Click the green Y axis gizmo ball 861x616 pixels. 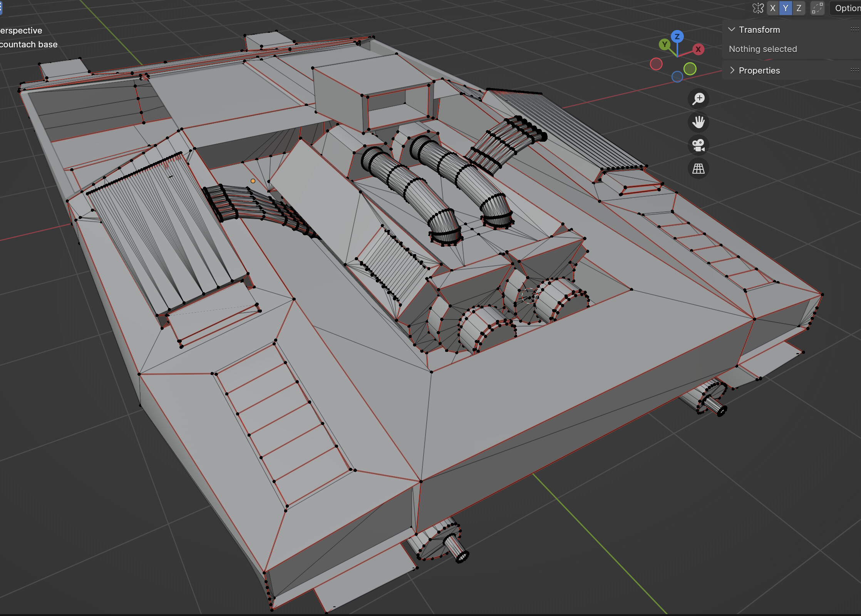664,45
